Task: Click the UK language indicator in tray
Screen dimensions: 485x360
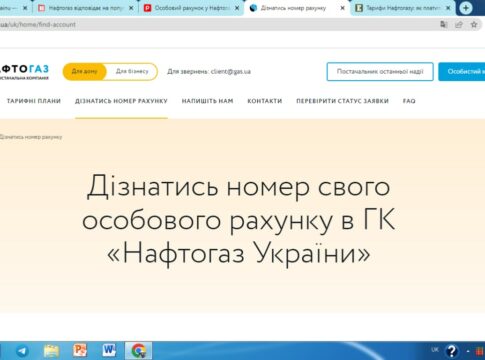Action: coord(435,350)
